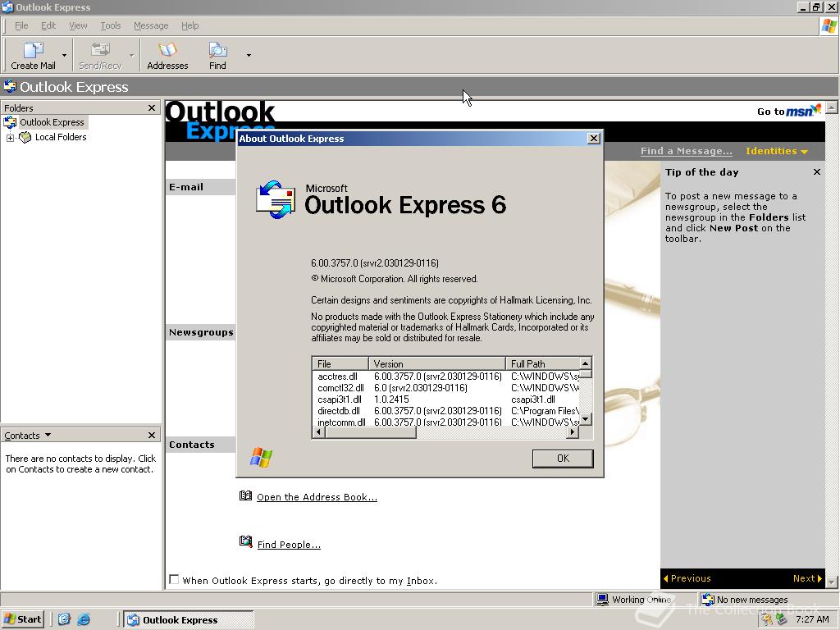Open the Tools menu
Screen dimensions: 840x630
tap(111, 25)
